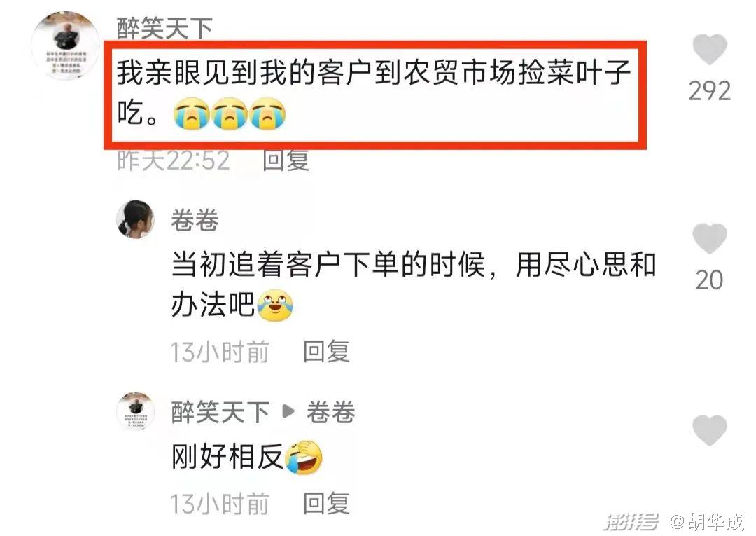Open 醉笑天下's avatar on top comment
This screenshot has width=756, height=536.
[x=66, y=46]
